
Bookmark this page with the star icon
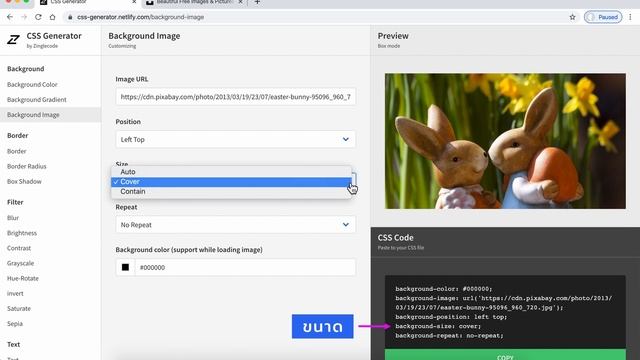(x=572, y=17)
